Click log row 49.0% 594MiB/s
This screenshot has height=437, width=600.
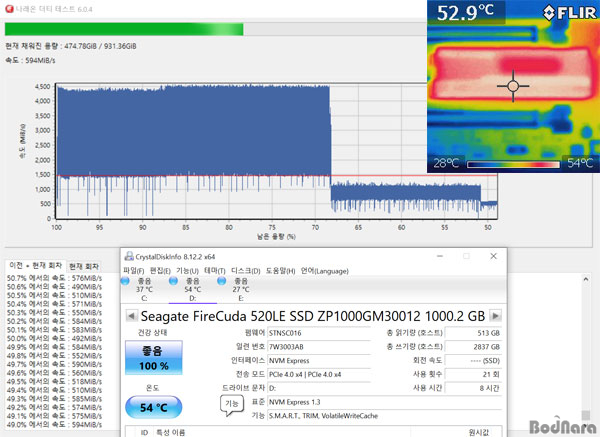tap(54, 424)
